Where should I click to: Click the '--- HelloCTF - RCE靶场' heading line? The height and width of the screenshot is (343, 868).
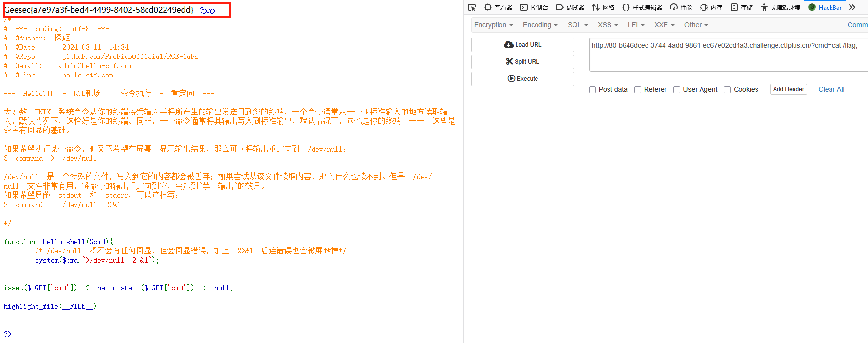coord(109,93)
